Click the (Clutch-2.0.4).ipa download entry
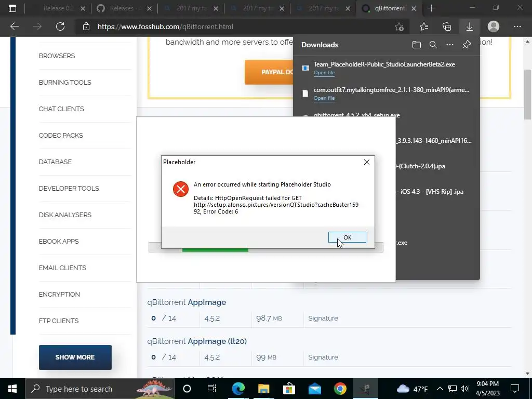Image resolution: width=532 pixels, height=399 pixels. [421, 166]
